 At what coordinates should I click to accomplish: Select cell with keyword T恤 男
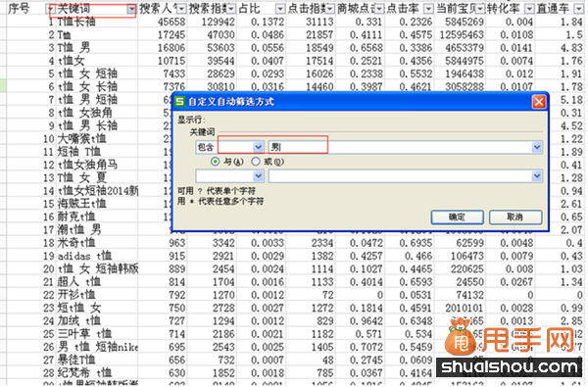tap(97, 48)
